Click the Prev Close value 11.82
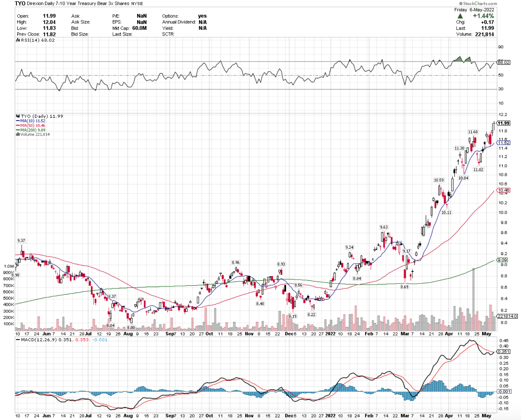521x420 pixels. point(49,34)
